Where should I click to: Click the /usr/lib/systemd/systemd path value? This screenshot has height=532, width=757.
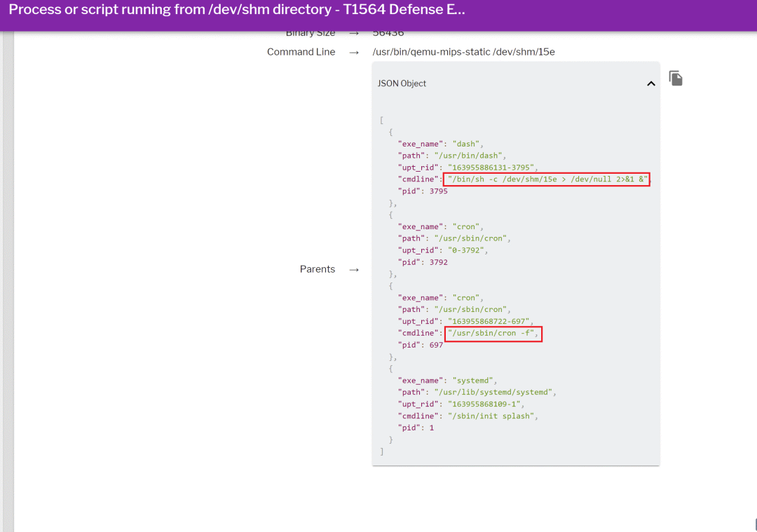tap(493, 393)
